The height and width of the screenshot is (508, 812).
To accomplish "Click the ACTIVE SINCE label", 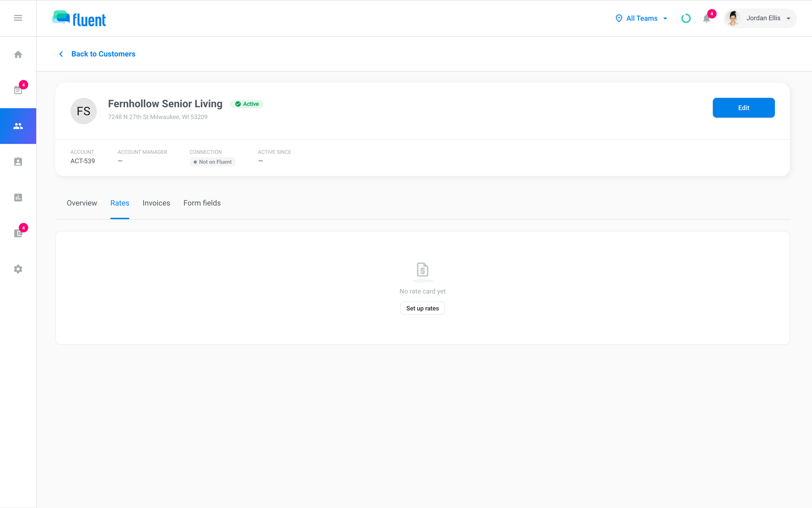I will pyautogui.click(x=274, y=152).
